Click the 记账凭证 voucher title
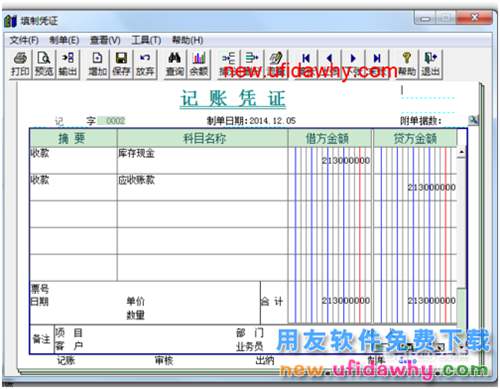Screen dimensions: 500x389 click(x=233, y=99)
